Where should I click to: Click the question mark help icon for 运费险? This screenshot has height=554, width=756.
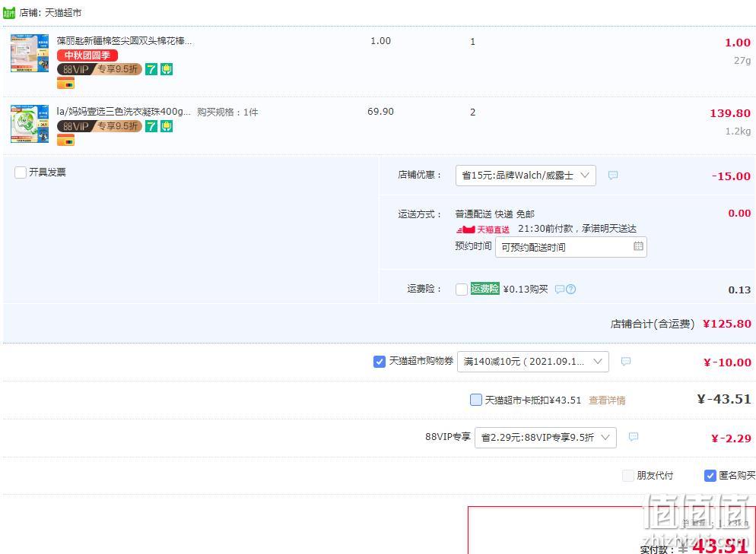tap(571, 289)
